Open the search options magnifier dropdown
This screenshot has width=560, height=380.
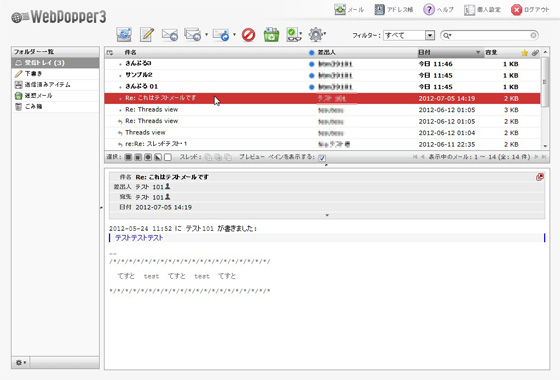(447, 35)
